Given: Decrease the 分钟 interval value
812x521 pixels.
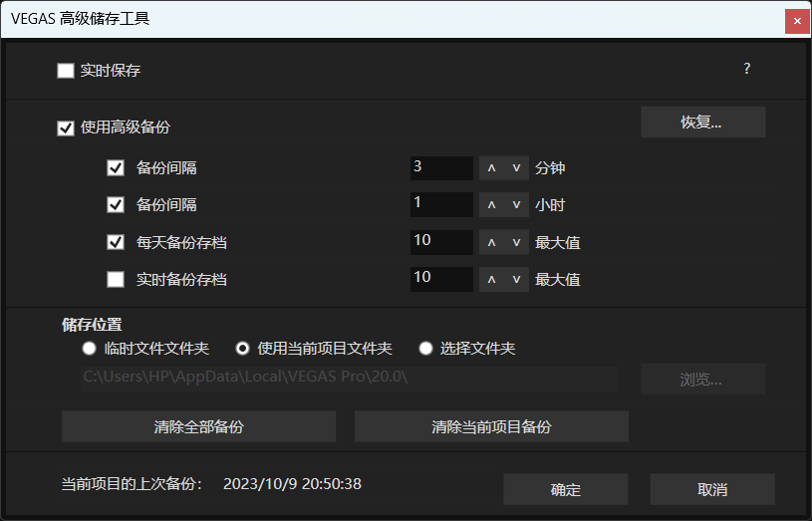Looking at the screenshot, I should [x=516, y=167].
